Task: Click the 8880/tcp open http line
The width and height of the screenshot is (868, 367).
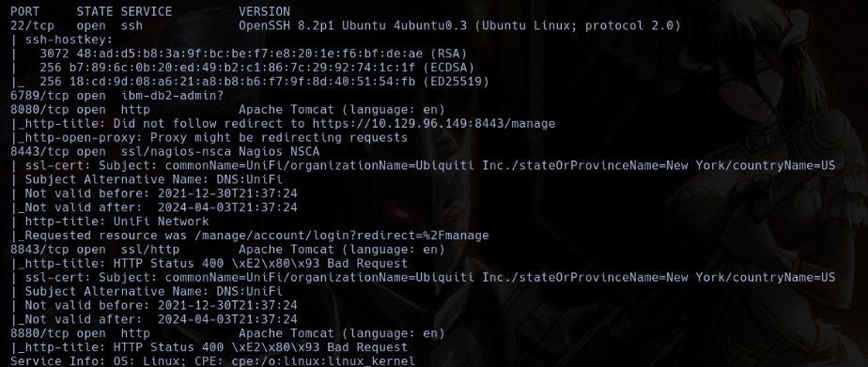Action: pyautogui.click(x=227, y=333)
